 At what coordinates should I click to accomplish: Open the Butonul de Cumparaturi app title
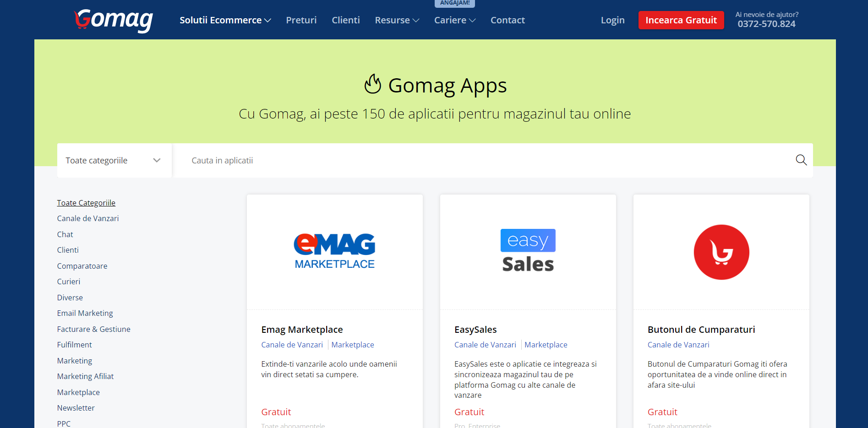pos(701,330)
